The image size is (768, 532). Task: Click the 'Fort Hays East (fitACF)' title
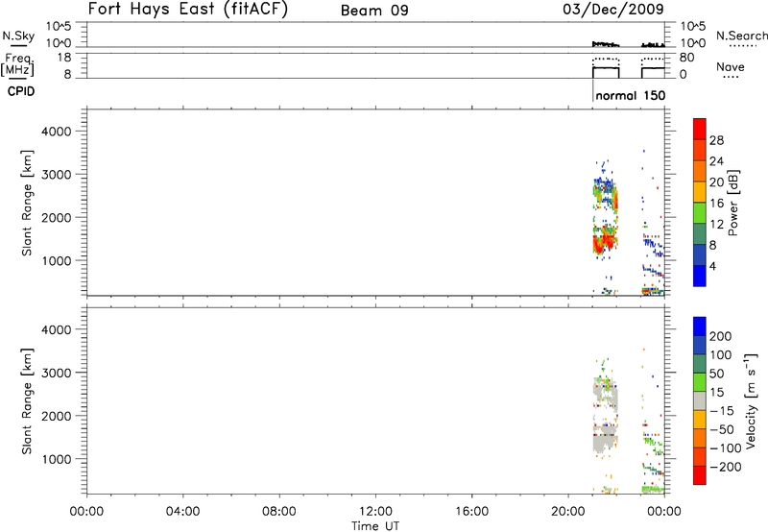click(x=187, y=9)
